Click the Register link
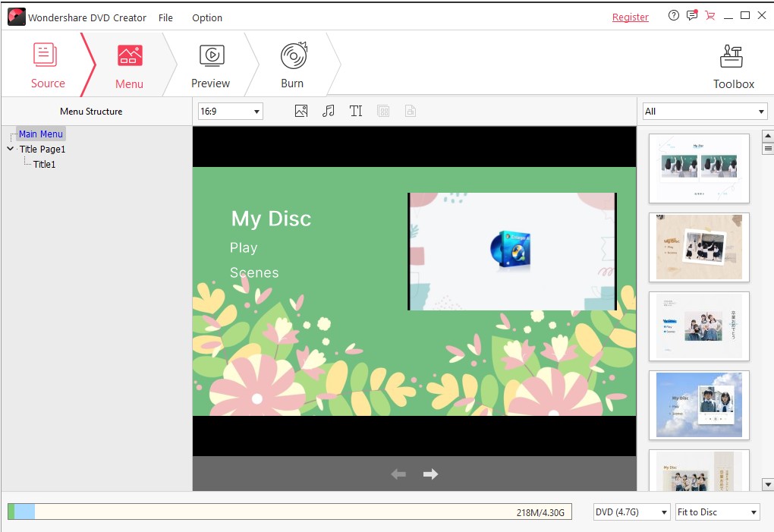The image size is (774, 532). [630, 16]
